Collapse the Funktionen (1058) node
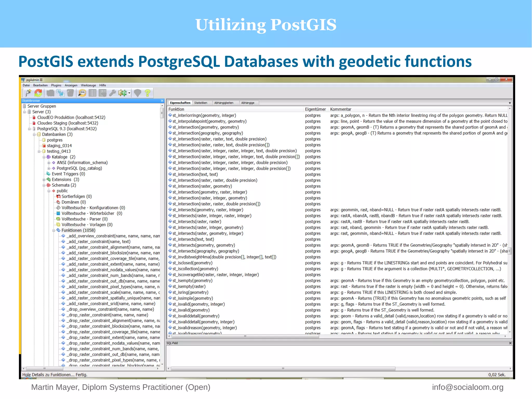 click(54, 230)
